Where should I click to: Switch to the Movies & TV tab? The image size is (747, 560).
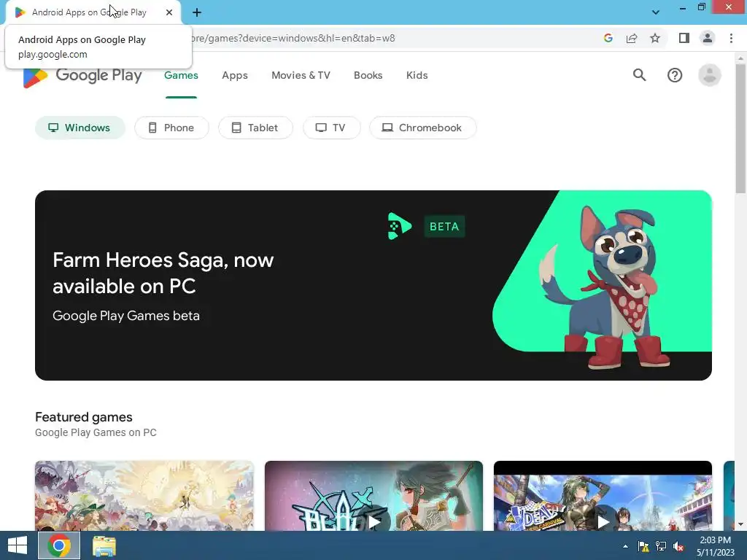[301, 75]
